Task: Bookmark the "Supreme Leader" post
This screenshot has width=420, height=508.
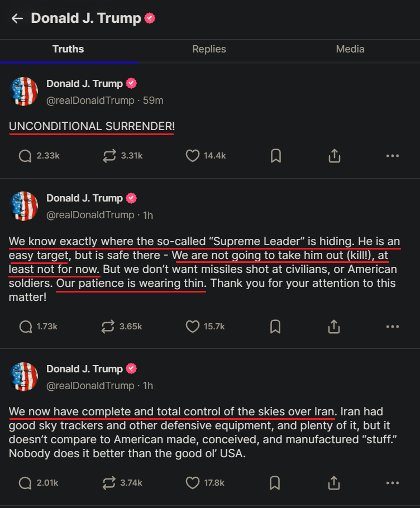Action: pos(276,326)
